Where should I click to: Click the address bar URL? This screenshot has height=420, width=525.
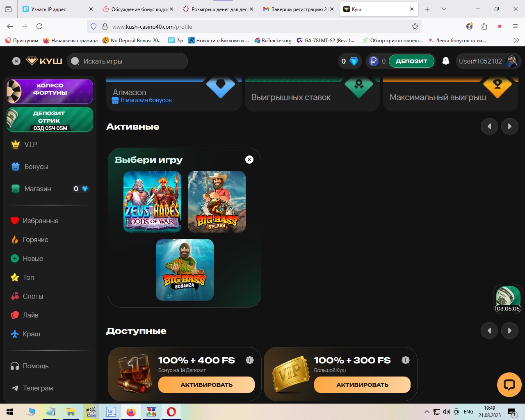pos(152,27)
